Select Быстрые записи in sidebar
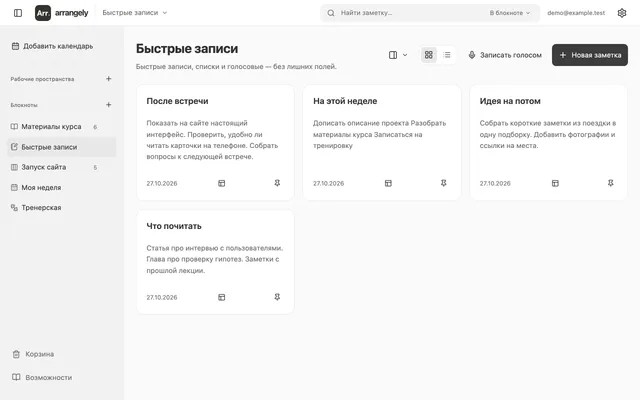The width and height of the screenshot is (640, 400). pos(62,147)
